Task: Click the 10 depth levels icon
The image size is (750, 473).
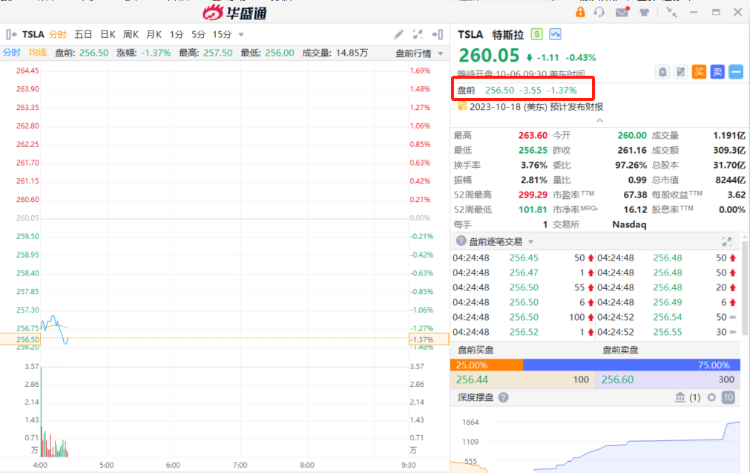Action: coord(728,397)
